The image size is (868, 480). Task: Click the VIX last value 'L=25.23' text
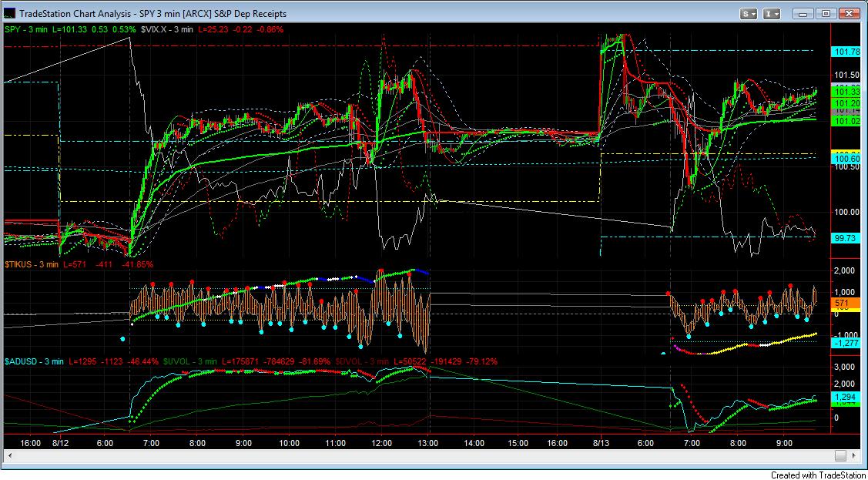[213, 29]
